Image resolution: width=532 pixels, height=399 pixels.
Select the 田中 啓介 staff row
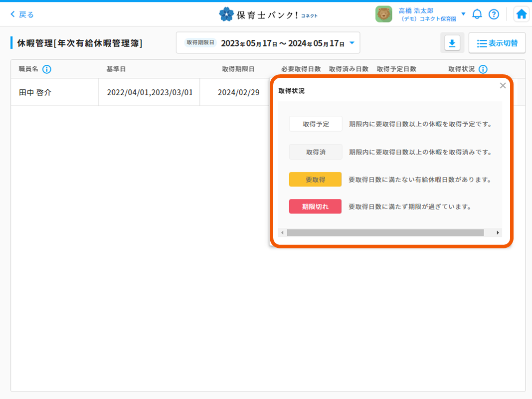click(x=54, y=92)
